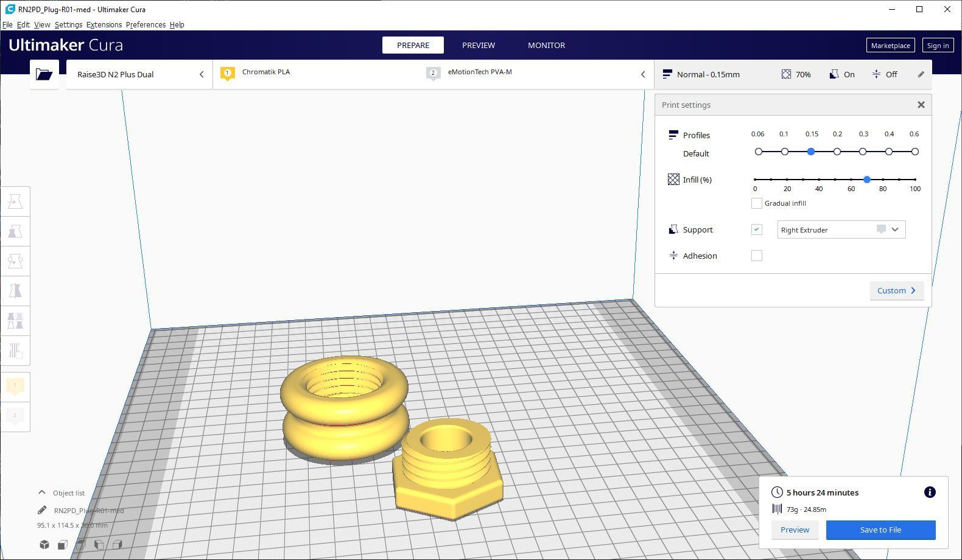Switch to the MONITOR stage tab

pos(546,45)
